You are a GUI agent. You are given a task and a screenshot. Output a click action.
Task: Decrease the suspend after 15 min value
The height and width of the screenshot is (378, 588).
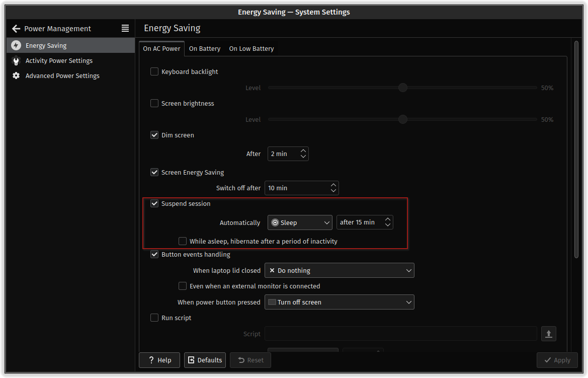point(388,225)
